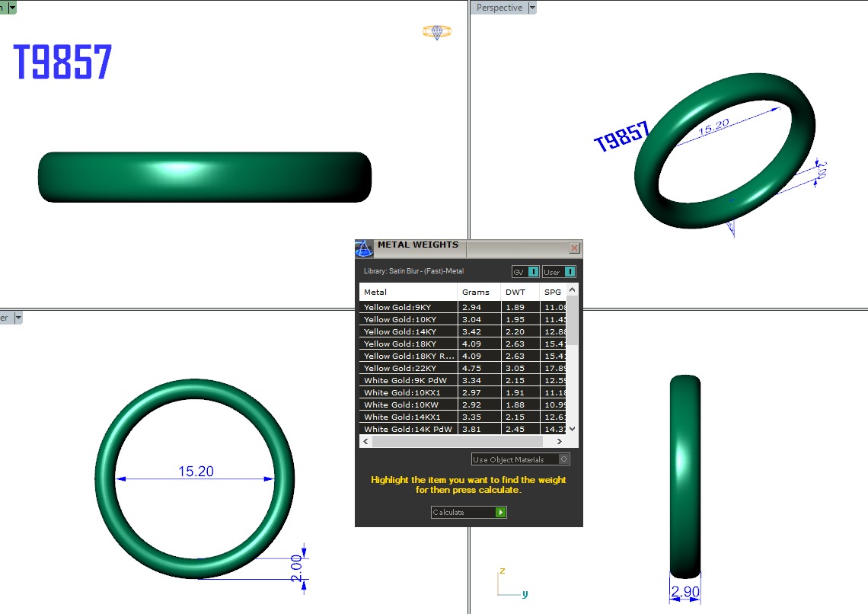This screenshot has height=614, width=868.
Task: Highlight White Gold:14KX1 row
Action: pyautogui.click(x=409, y=417)
